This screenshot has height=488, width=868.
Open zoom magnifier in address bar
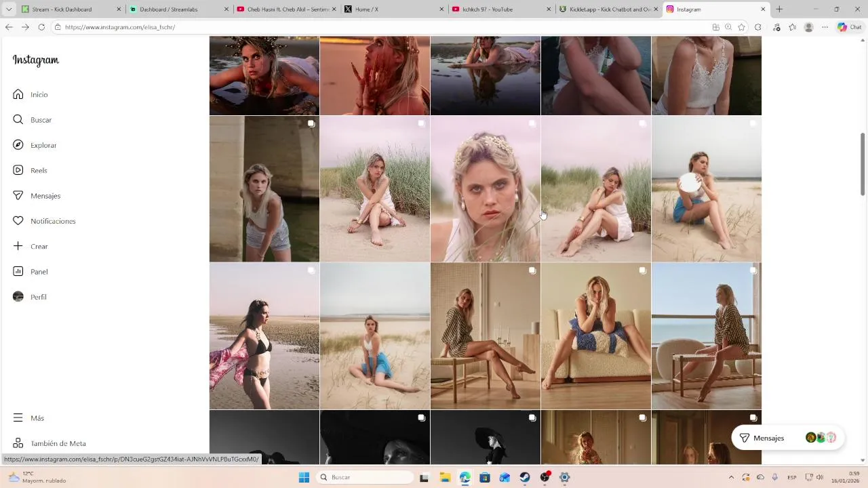[x=728, y=27]
